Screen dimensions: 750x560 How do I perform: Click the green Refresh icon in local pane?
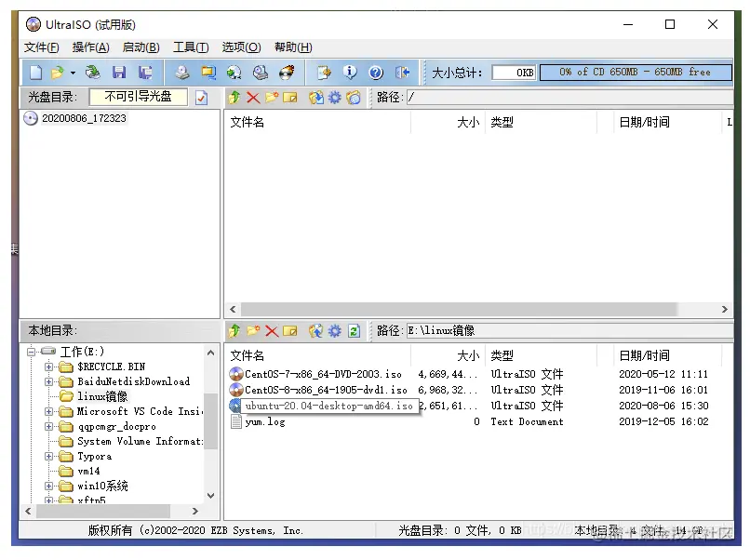tap(354, 331)
